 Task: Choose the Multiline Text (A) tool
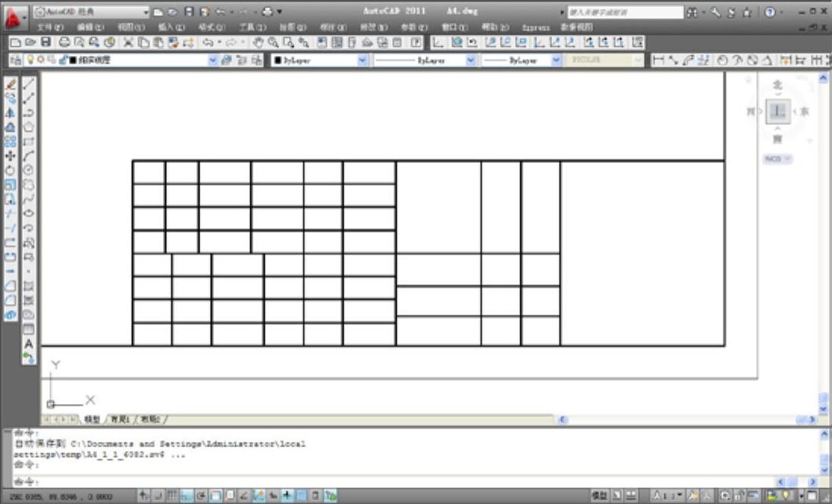pos(29,343)
